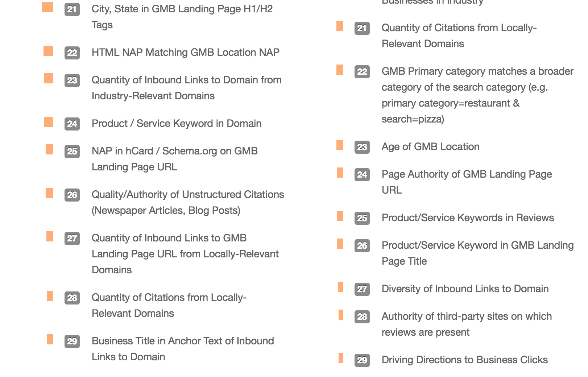Click 'Business Title in Anchor Text of Inbound Links' text
588x377 pixels.
coord(183,349)
